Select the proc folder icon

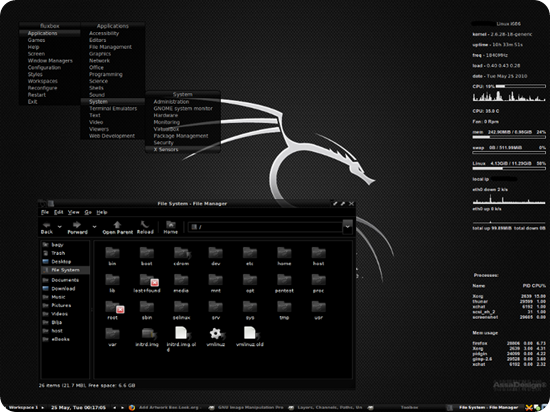(x=318, y=280)
